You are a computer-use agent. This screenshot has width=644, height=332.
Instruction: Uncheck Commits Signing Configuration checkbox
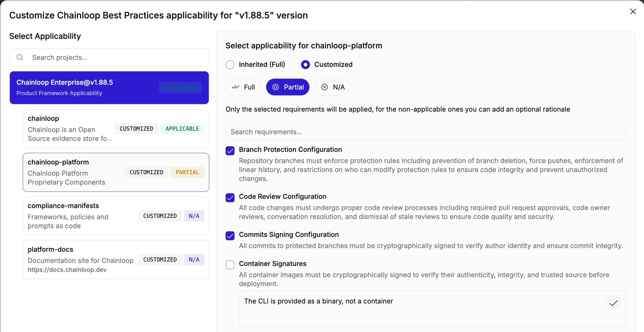(x=230, y=236)
